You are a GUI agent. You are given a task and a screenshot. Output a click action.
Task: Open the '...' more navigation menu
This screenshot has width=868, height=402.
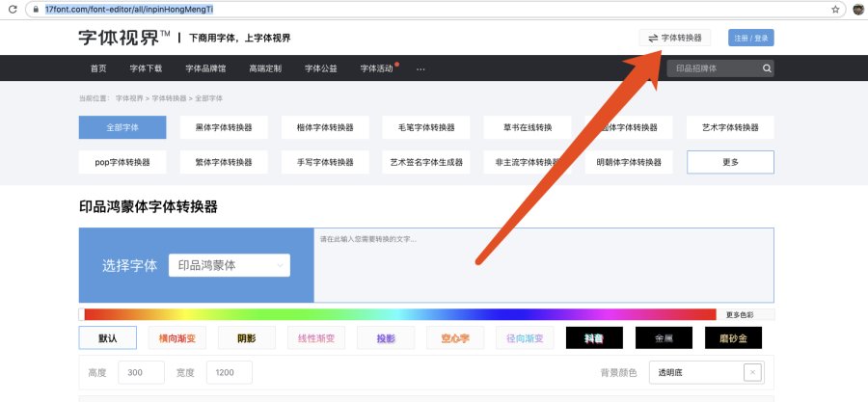click(x=420, y=68)
